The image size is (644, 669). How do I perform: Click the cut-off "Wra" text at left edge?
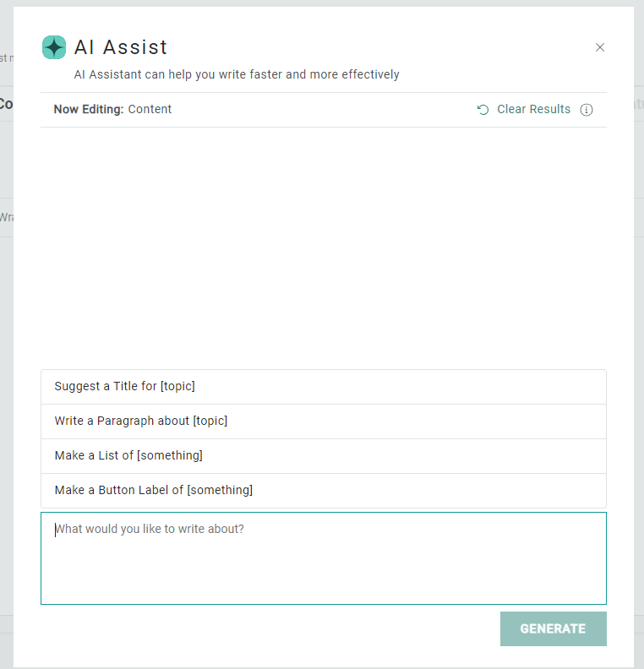[6, 217]
